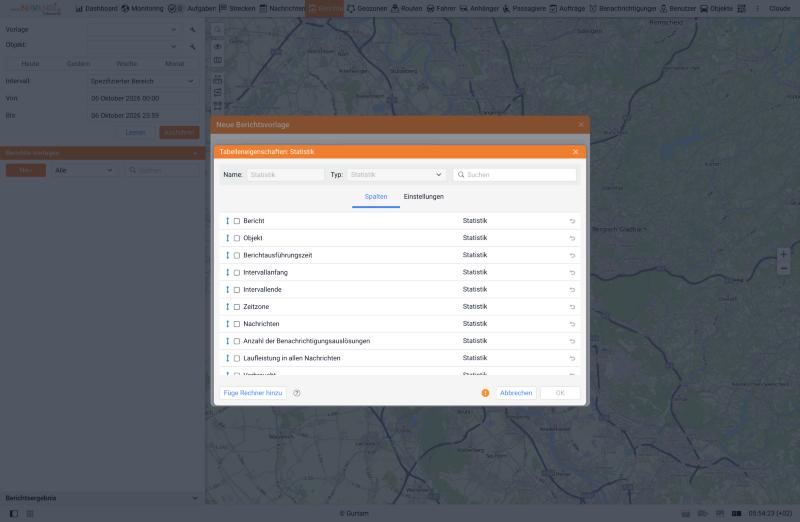
Task: Click the Suchen field under Berichtsvorlagen
Action: click(x=162, y=170)
